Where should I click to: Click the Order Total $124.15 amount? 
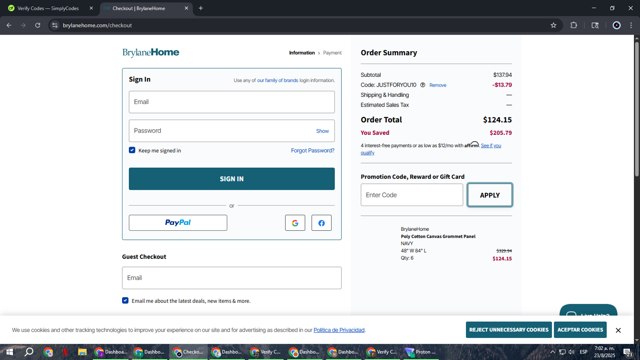click(x=497, y=120)
